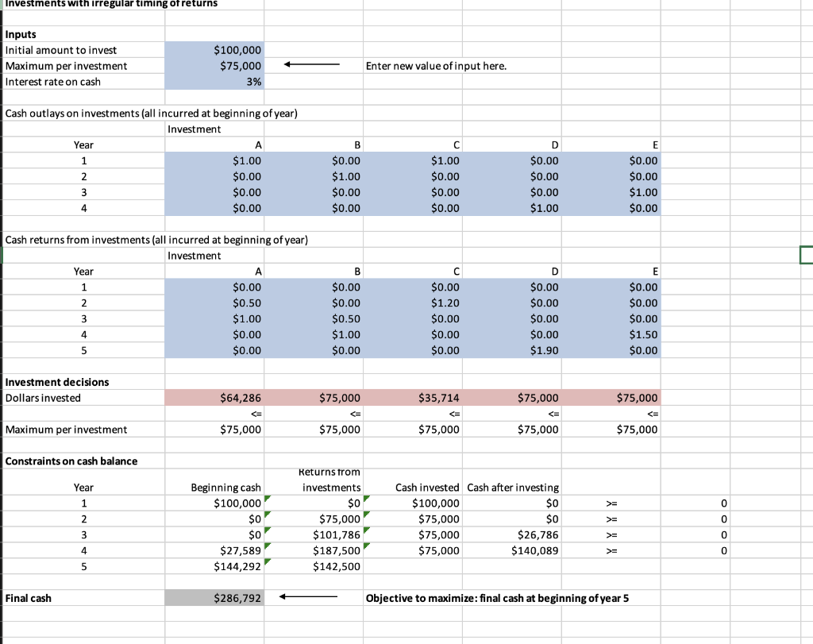Click the Constraints on cash balance heading

click(x=71, y=461)
